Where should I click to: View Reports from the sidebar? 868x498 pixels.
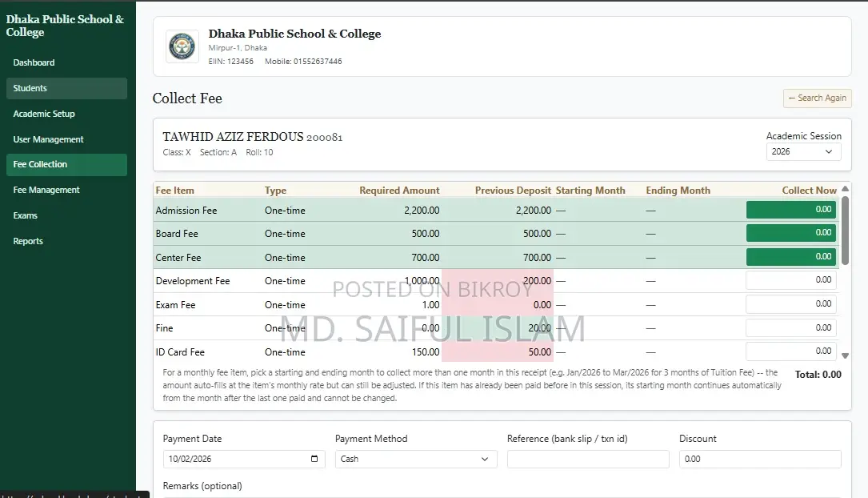tap(66, 241)
